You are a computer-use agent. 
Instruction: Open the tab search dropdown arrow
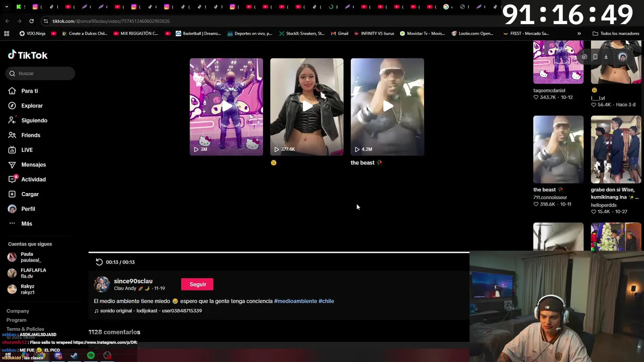click(7, 7)
